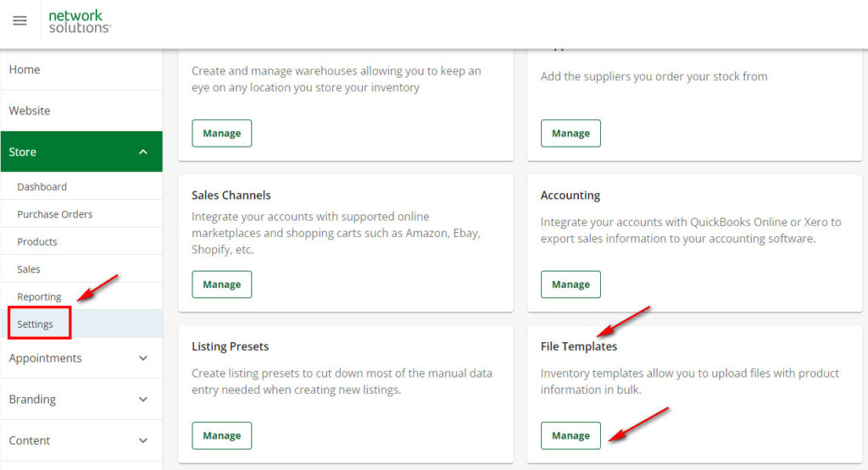
Task: Collapse the Store section chevron
Action: coord(142,152)
